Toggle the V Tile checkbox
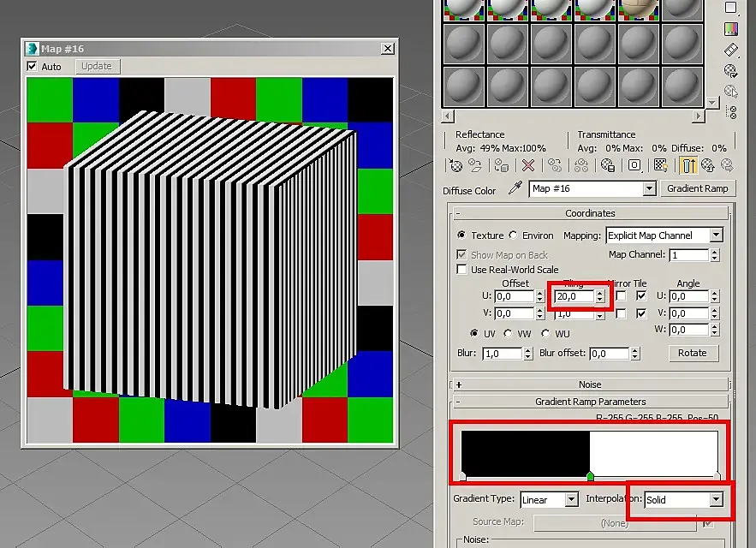This screenshot has height=548, width=756. pos(640,313)
